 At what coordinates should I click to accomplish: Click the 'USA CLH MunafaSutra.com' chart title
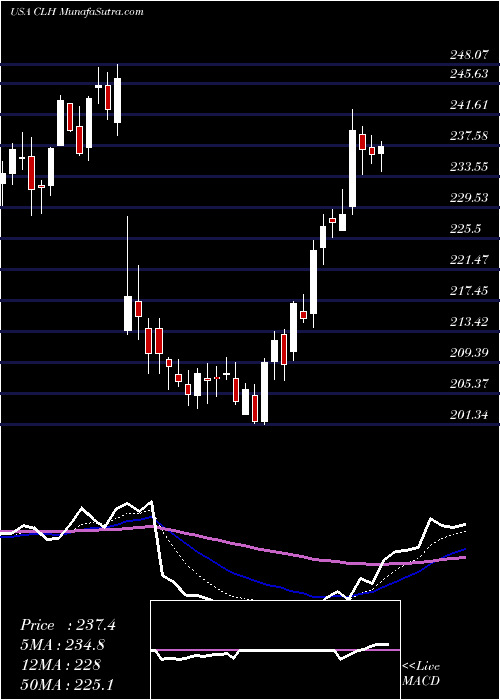[77, 12]
